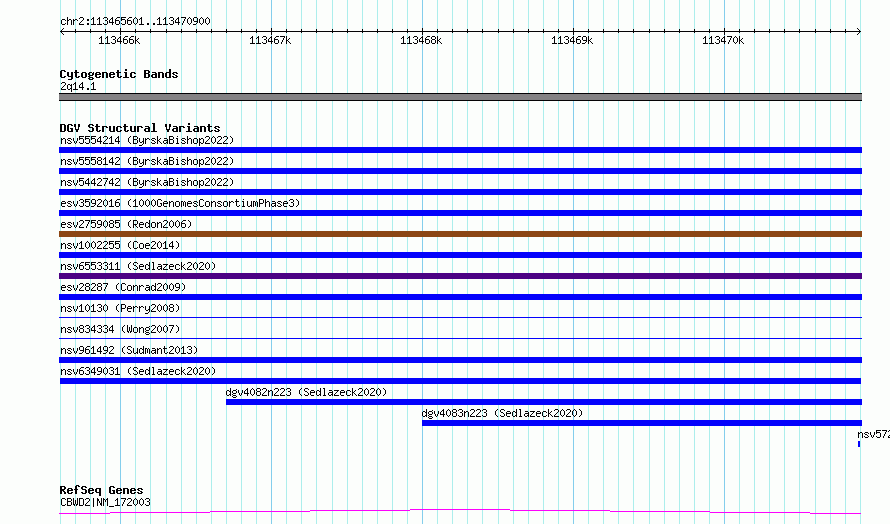The width and height of the screenshot is (890, 524).
Task: Click the right arrow end of the ruler
Action: coord(859,31)
